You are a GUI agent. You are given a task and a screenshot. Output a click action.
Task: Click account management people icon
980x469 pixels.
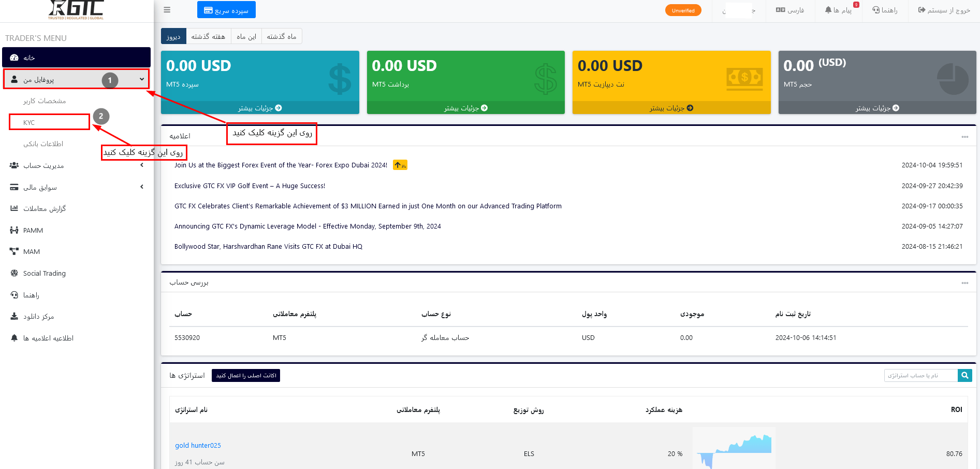14,166
